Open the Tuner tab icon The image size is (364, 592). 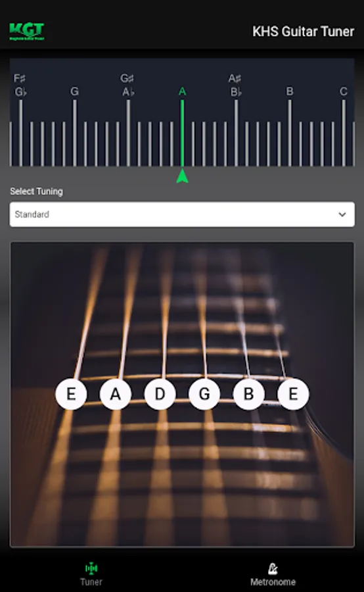91,568
